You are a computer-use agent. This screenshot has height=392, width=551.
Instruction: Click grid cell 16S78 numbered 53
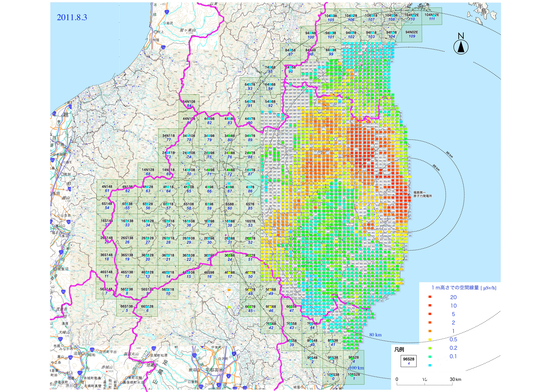(x=250, y=223)
